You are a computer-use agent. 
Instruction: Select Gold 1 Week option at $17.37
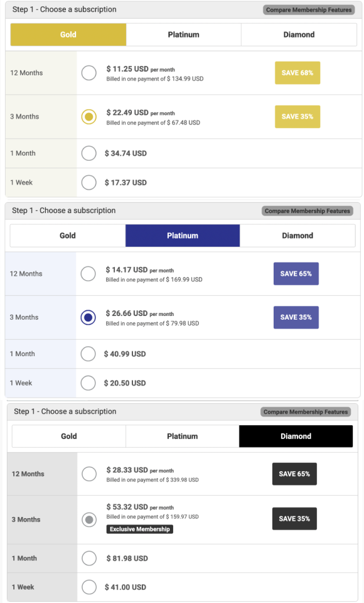88,182
